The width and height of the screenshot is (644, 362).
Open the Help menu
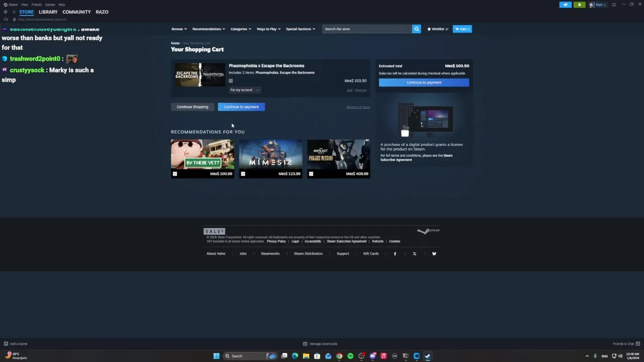click(x=61, y=5)
